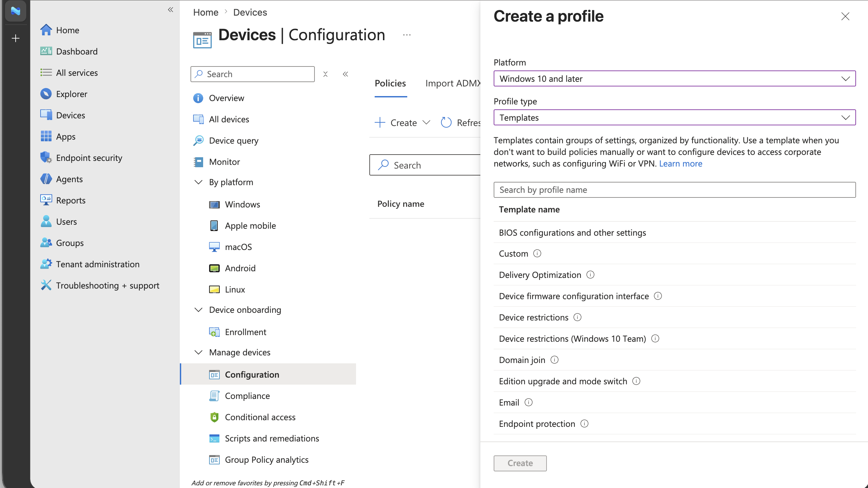The width and height of the screenshot is (868, 488).
Task: Click the info icon next to Custom
Action: (x=537, y=253)
